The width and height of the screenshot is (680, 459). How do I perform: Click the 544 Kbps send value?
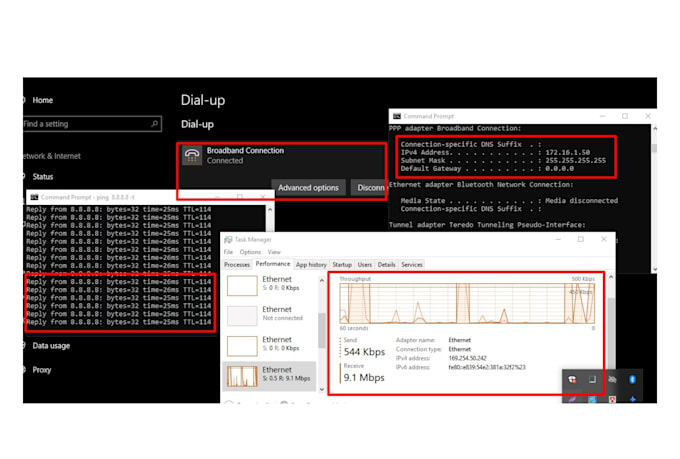pyautogui.click(x=364, y=352)
